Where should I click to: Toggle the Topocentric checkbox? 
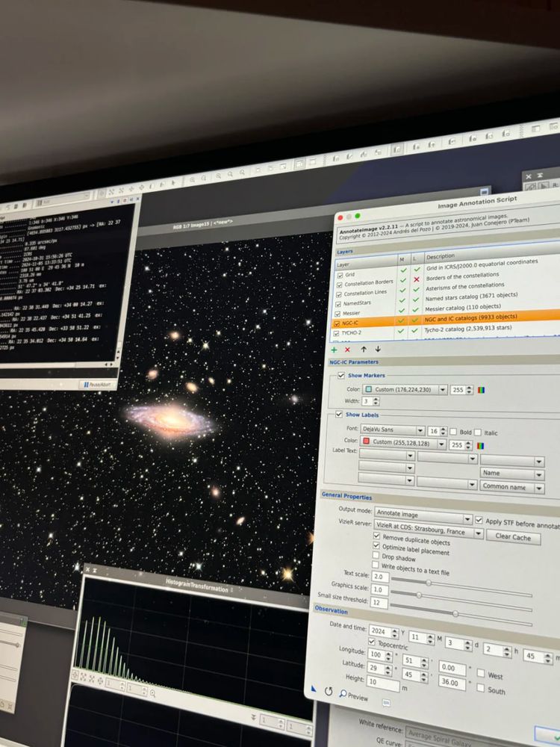(372, 642)
